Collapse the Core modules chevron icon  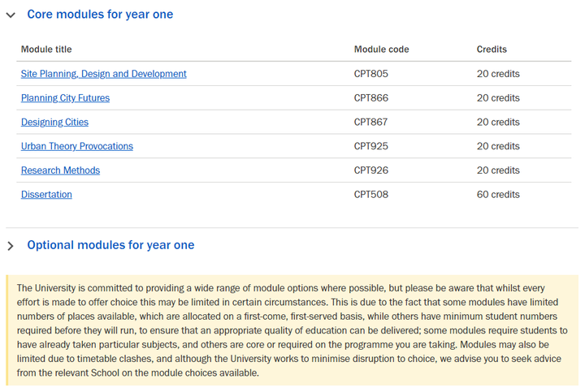11,15
